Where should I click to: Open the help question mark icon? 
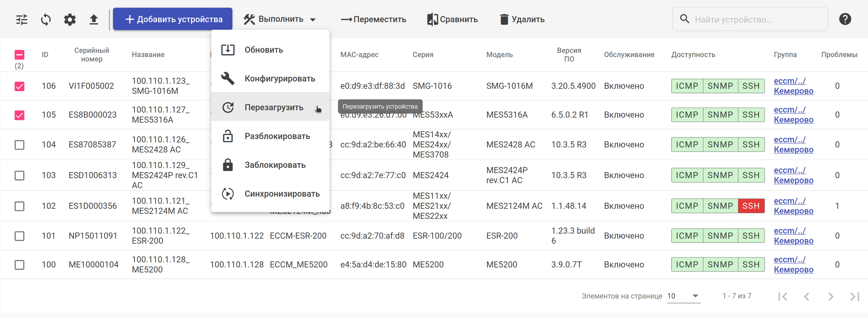pyautogui.click(x=844, y=19)
